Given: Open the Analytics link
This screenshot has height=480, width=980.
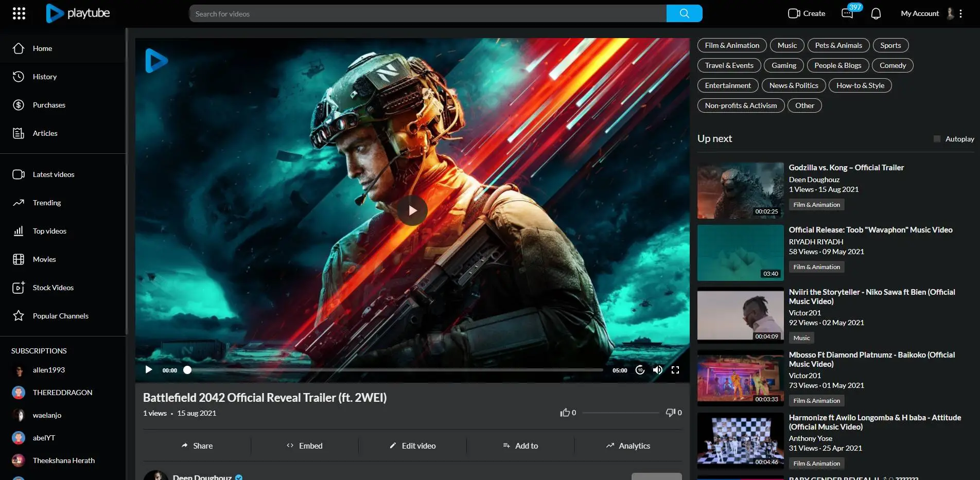Looking at the screenshot, I should 628,446.
